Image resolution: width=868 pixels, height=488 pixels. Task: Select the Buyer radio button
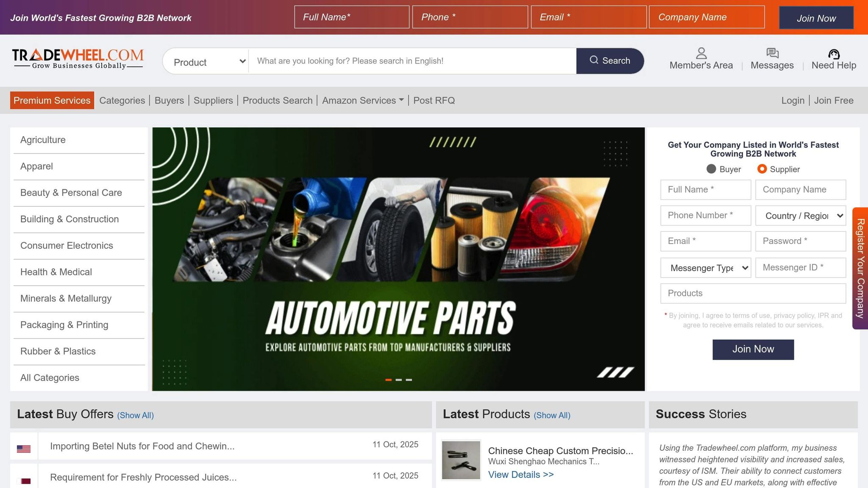[x=711, y=169]
